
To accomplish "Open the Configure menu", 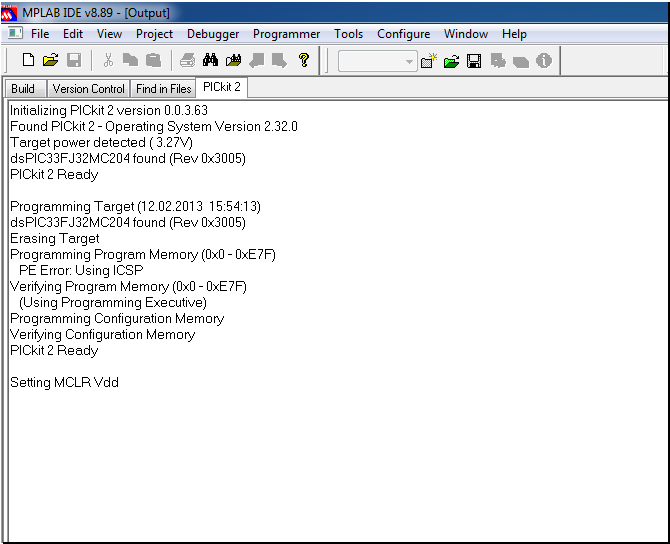I will pos(403,34).
